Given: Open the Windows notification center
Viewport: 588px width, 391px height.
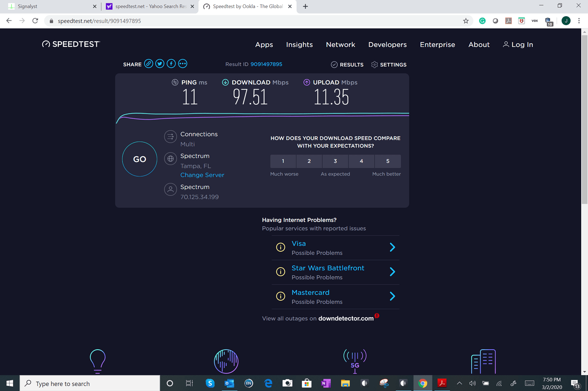Looking at the screenshot, I should pyautogui.click(x=575, y=383).
